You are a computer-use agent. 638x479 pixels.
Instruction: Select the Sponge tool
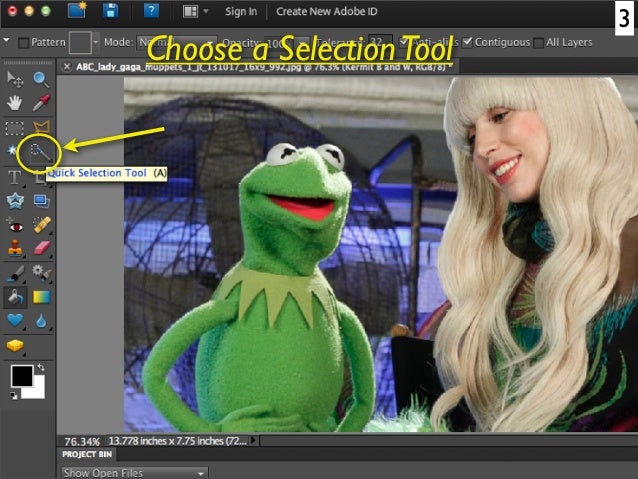pos(15,346)
